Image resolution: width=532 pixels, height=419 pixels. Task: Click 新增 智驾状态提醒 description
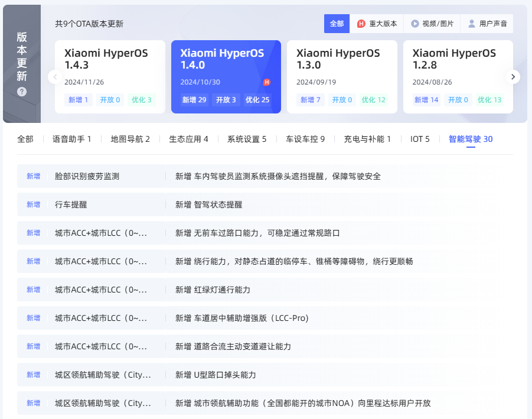[208, 204]
